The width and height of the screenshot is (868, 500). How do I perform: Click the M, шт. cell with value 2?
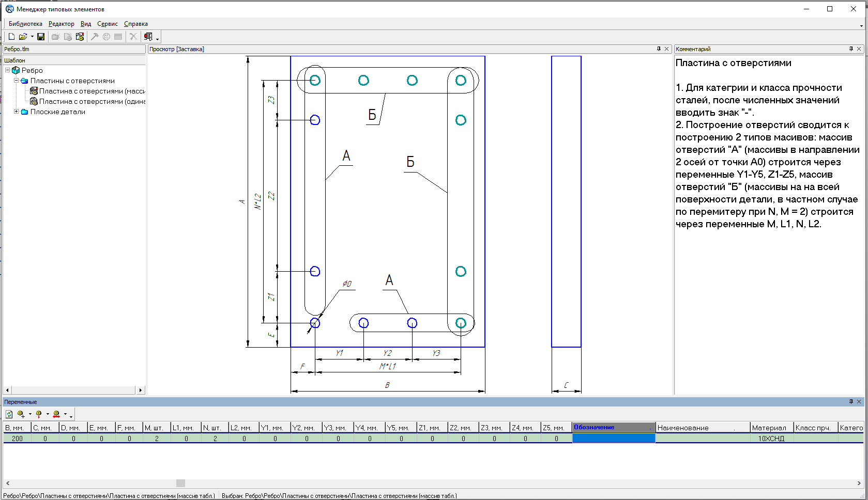[157, 439]
